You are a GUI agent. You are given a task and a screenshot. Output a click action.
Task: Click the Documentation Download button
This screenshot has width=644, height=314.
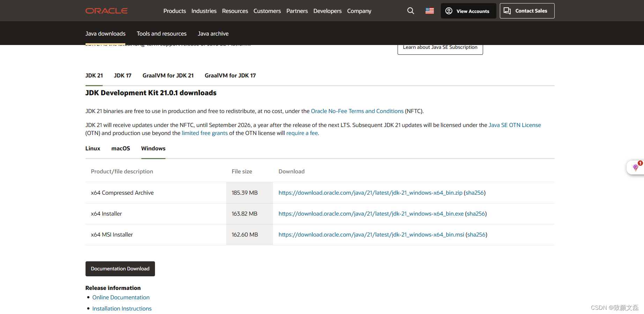tap(120, 269)
